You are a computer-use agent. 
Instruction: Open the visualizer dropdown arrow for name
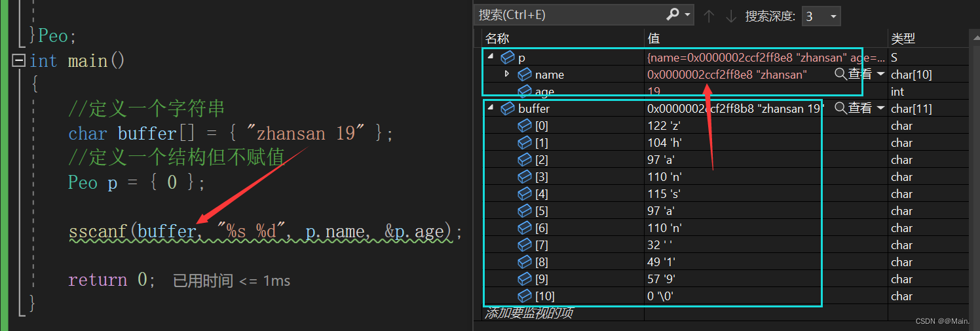tap(880, 74)
